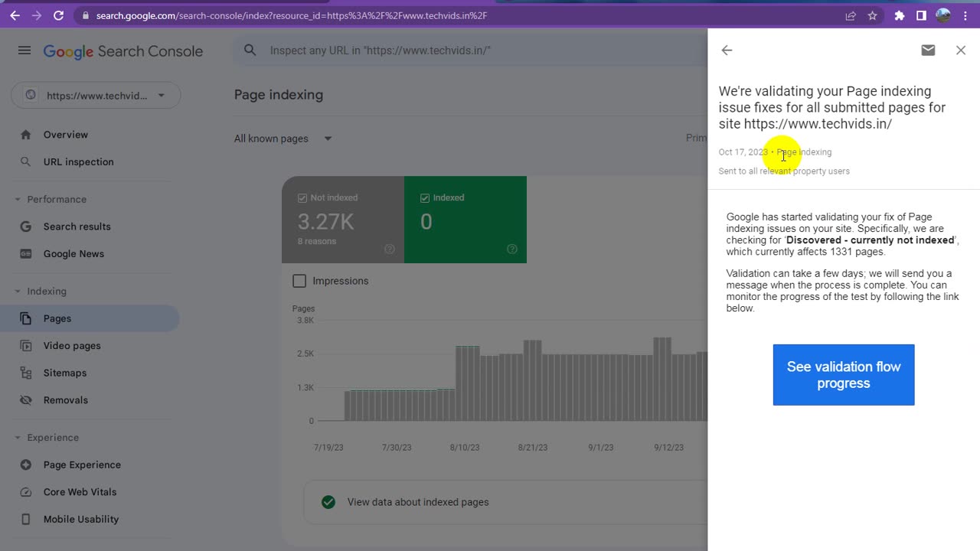Screen dimensions: 980x551
Task: Click the Oct 17, 2023 date text
Action: tap(743, 152)
